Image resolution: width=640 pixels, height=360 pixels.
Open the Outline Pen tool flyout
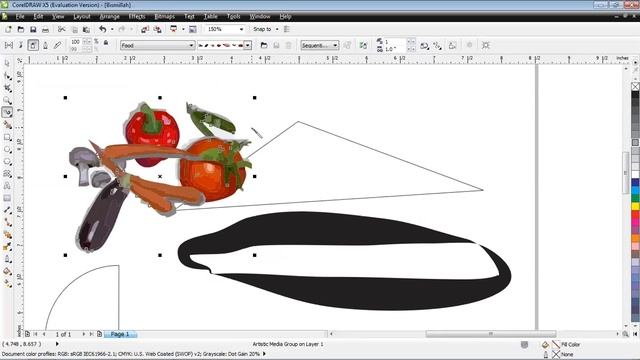click(x=7, y=259)
